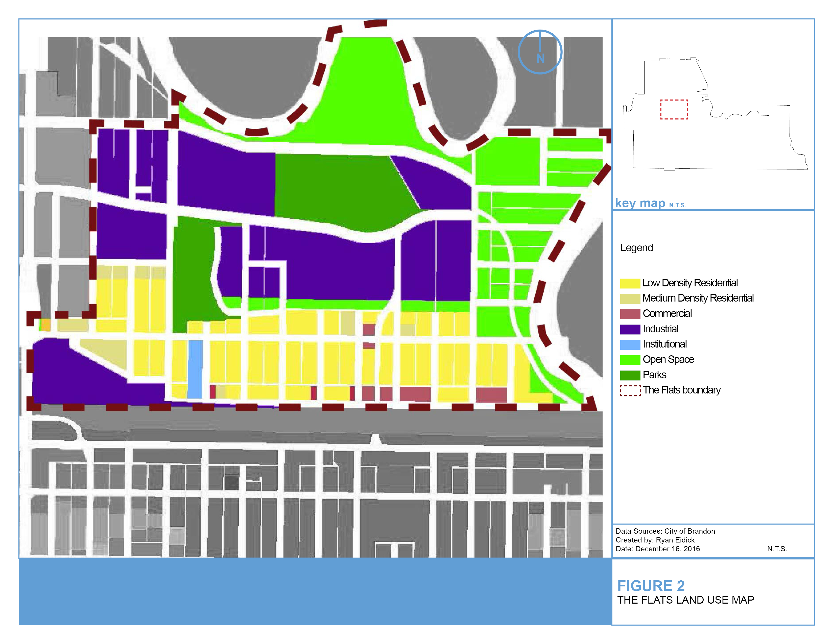
Task: Click 'THE FLATS LAND USE MAP' caption
Action: click(685, 600)
